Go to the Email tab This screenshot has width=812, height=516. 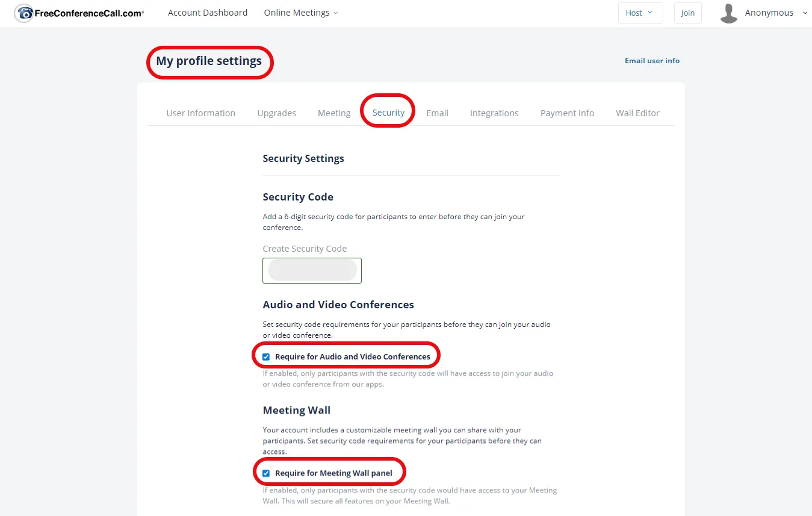pyautogui.click(x=437, y=113)
